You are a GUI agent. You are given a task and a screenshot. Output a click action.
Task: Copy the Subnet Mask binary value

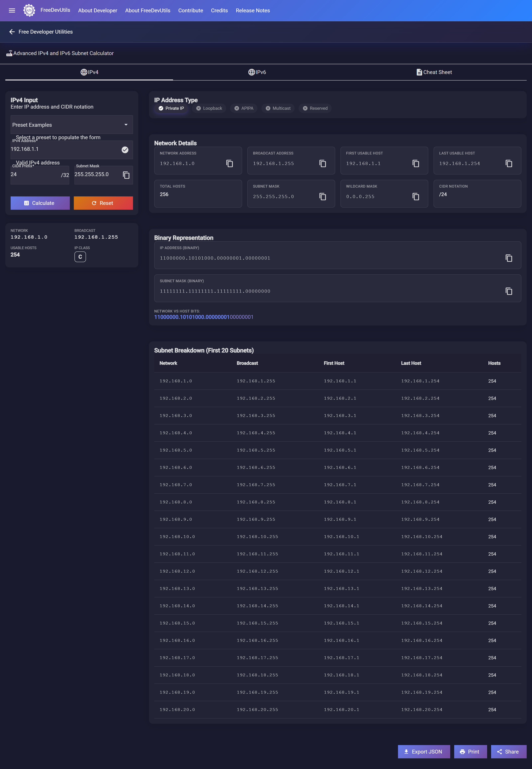click(508, 291)
